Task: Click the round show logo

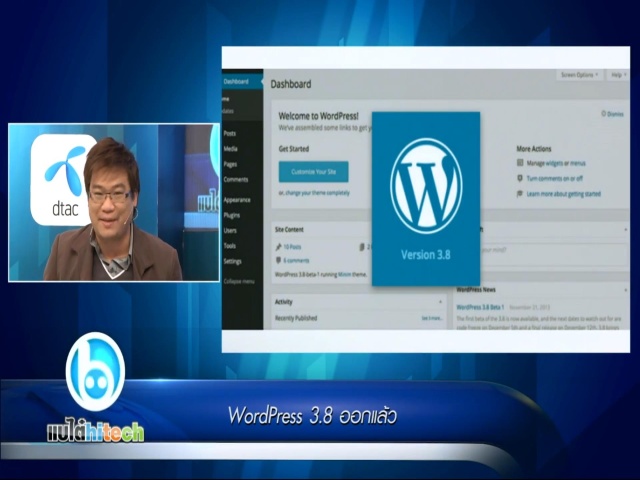Action: point(95,372)
